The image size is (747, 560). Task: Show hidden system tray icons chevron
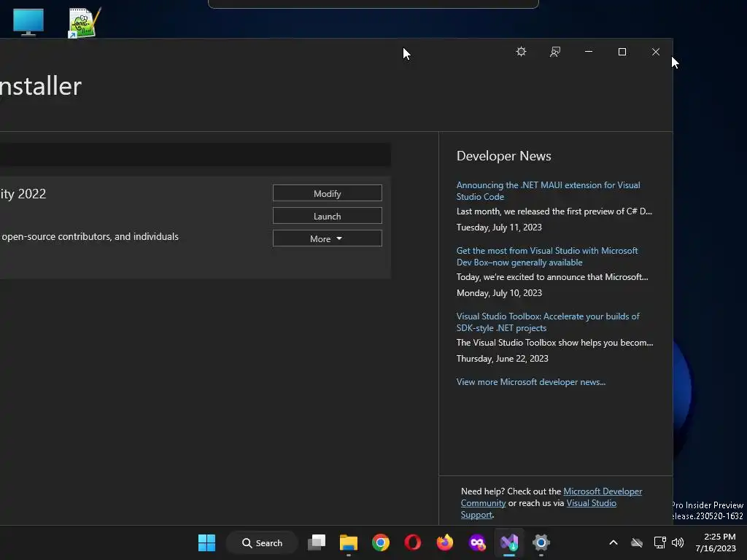coord(614,542)
